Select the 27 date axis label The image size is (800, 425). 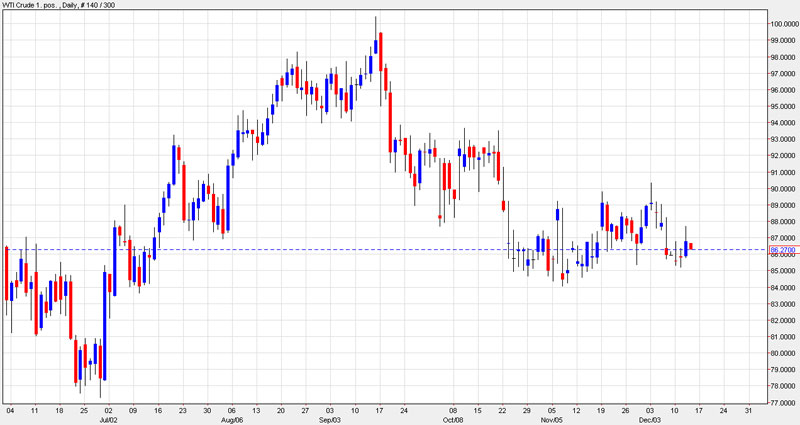pyautogui.click(x=305, y=411)
